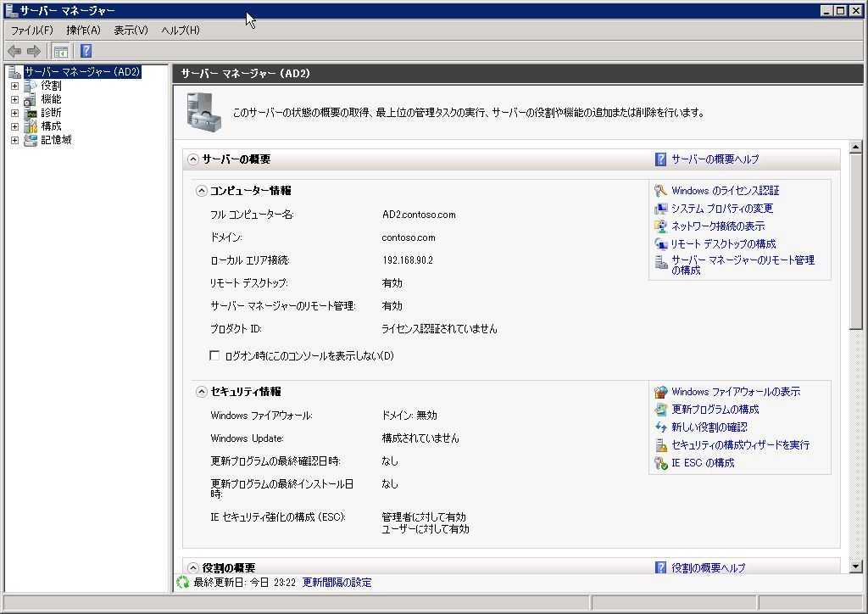Check ログオン時にこのコンソールを表示しない checkbox
868x614 pixels.
tap(214, 355)
